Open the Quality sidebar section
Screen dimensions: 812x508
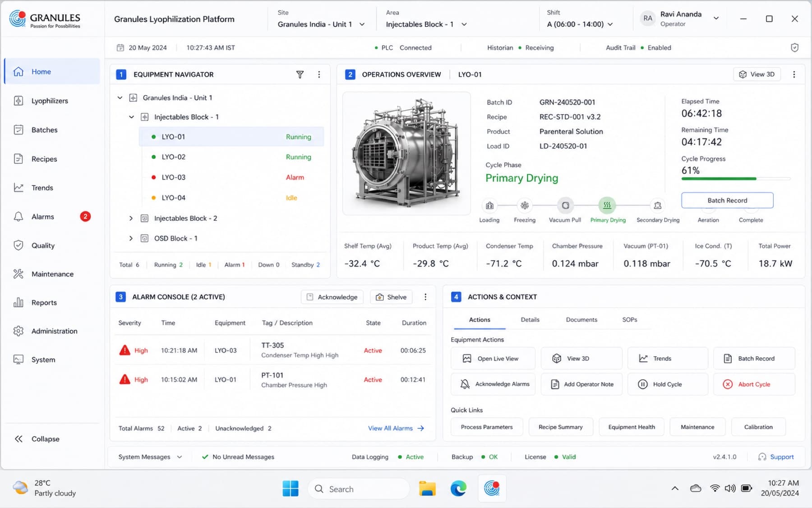(51, 245)
